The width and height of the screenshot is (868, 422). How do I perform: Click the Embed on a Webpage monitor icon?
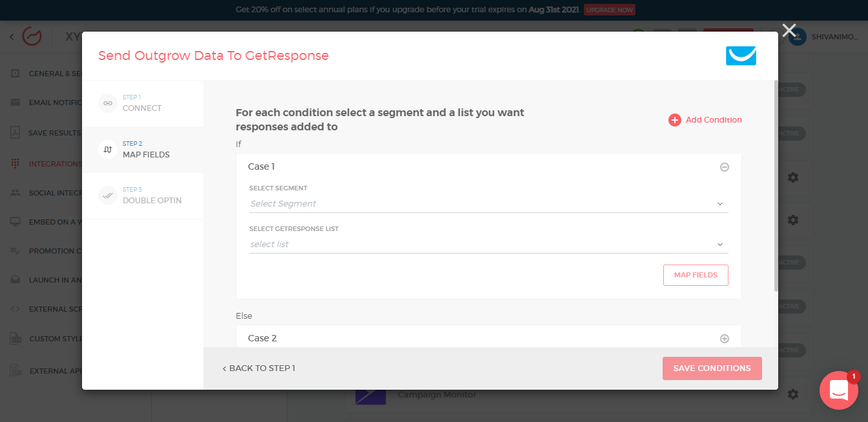click(15, 222)
